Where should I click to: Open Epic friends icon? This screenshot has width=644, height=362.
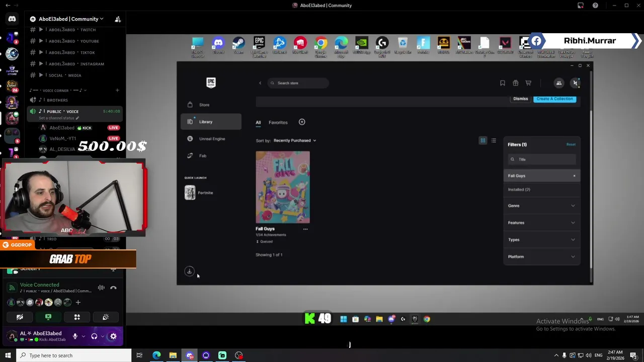coord(559,83)
